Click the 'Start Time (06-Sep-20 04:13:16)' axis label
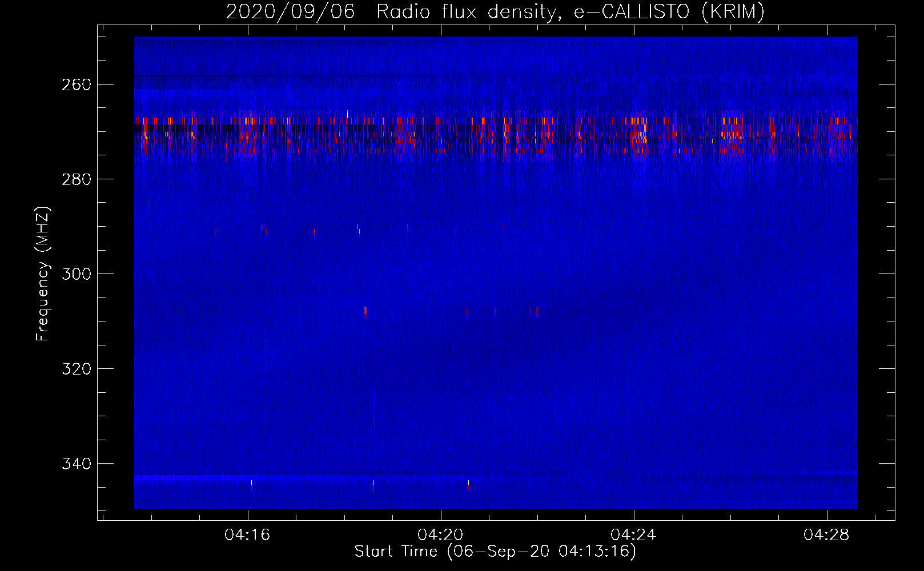This screenshot has width=924, height=571. pos(495,552)
